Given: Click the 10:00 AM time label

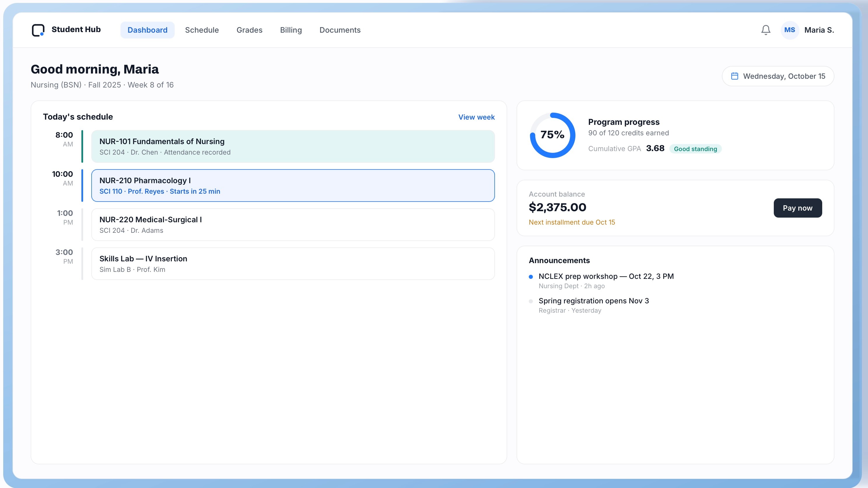Looking at the screenshot, I should 62,178.
